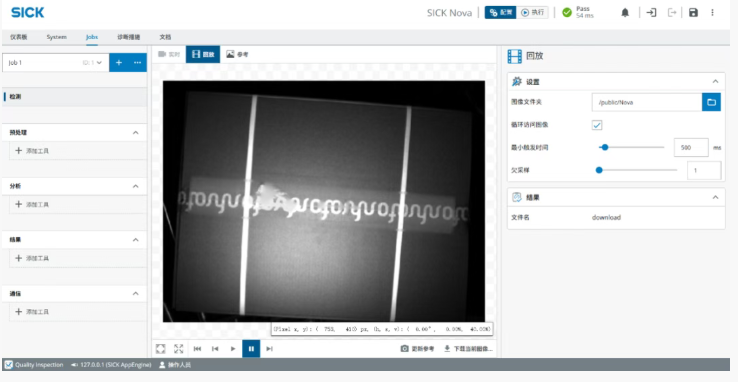Step to next image
Image resolution: width=738 pixels, height=382 pixels.
[269, 349]
